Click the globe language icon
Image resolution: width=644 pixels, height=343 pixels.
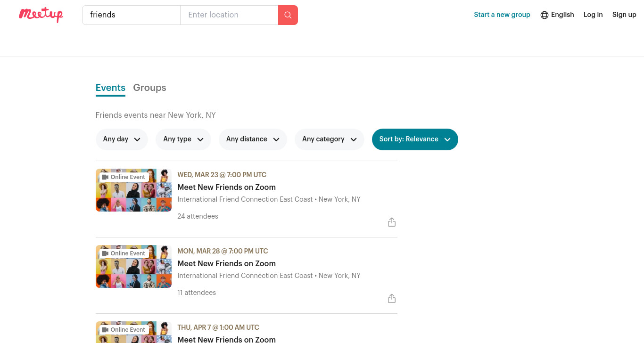[x=545, y=15]
